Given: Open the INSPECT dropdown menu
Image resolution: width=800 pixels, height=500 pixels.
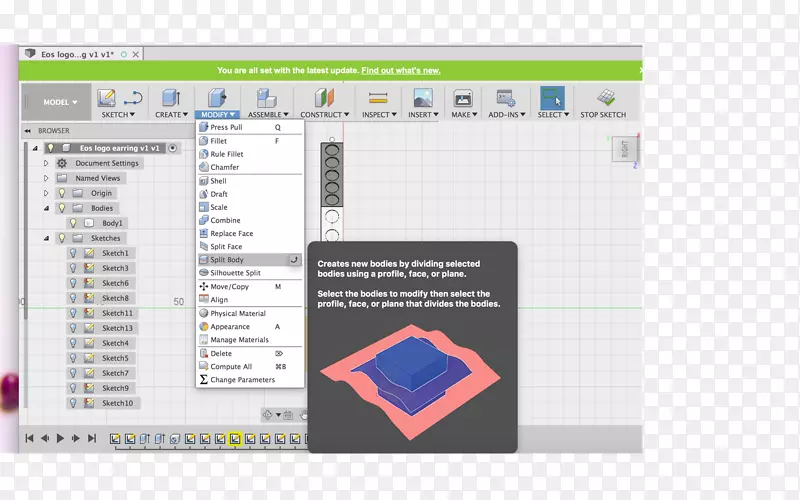Looking at the screenshot, I should pyautogui.click(x=379, y=115).
